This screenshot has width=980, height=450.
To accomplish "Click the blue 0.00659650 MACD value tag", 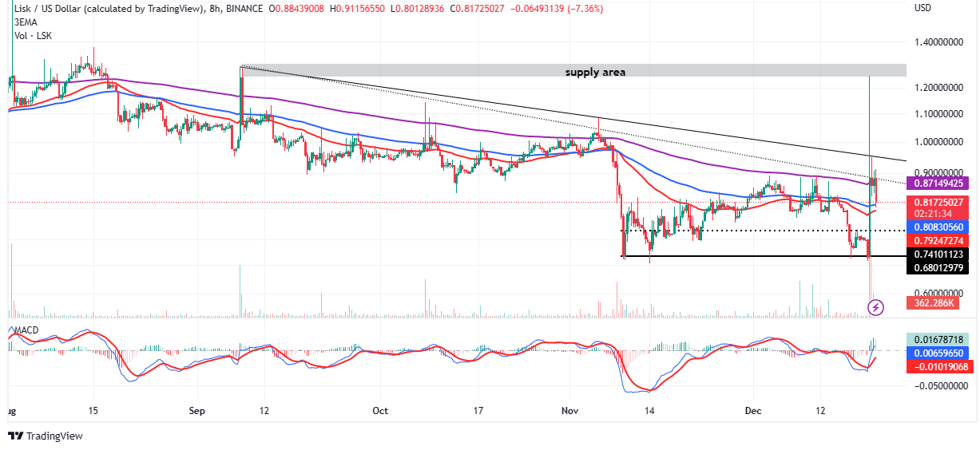I will [x=939, y=352].
